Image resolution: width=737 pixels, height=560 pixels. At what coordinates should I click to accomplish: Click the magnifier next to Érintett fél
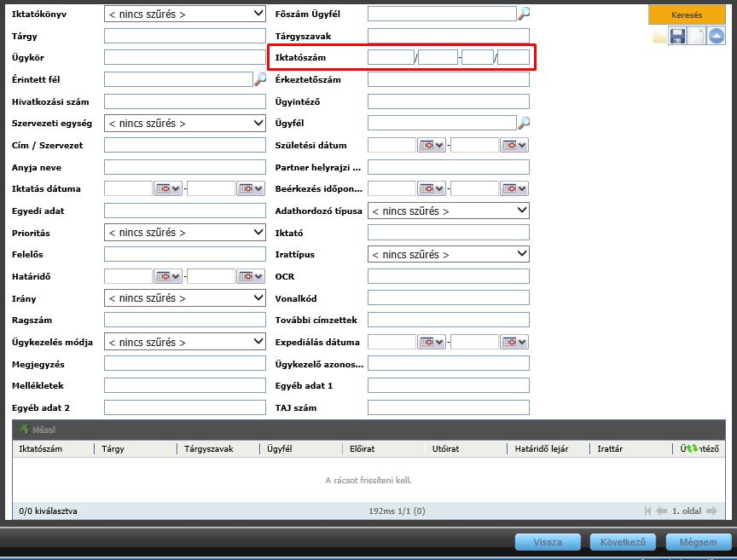point(260,79)
